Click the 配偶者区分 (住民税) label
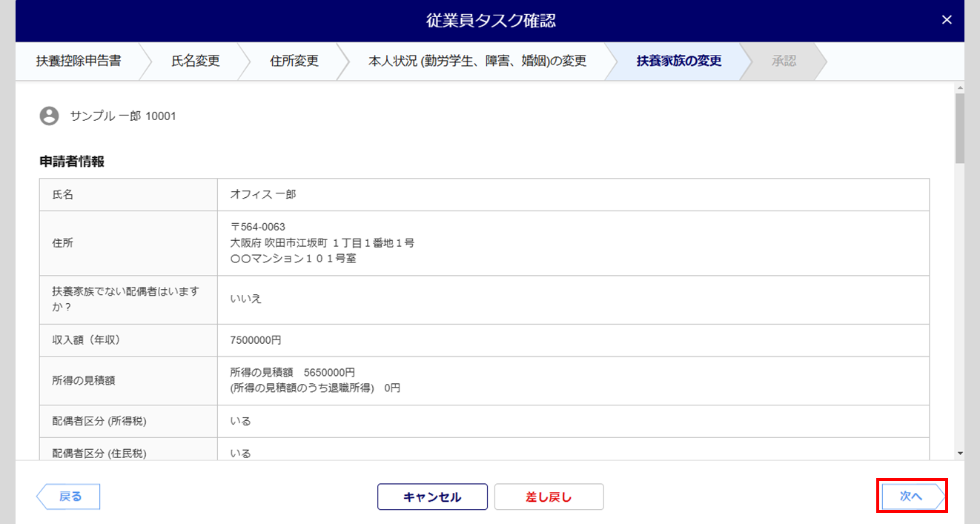The image size is (980, 524). 99,453
